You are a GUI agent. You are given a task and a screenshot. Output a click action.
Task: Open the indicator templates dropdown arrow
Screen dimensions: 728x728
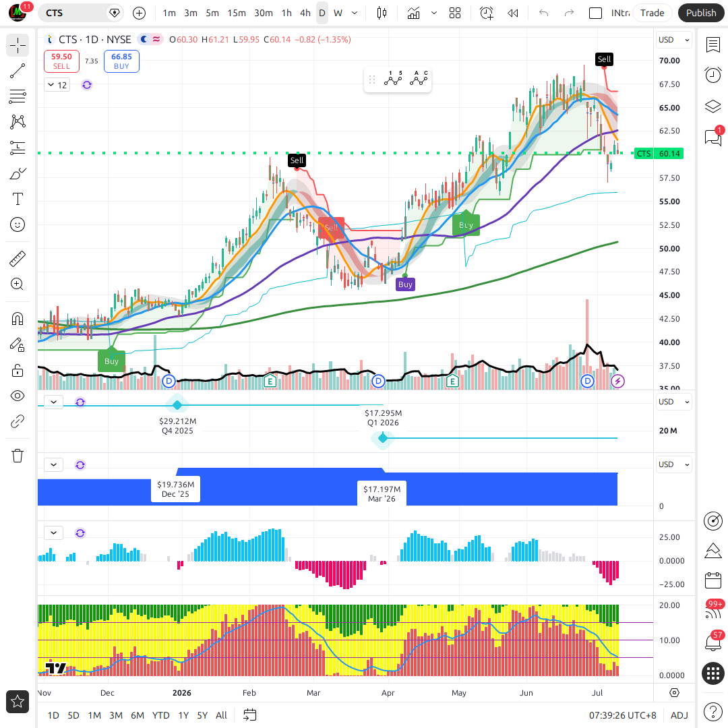point(434,13)
